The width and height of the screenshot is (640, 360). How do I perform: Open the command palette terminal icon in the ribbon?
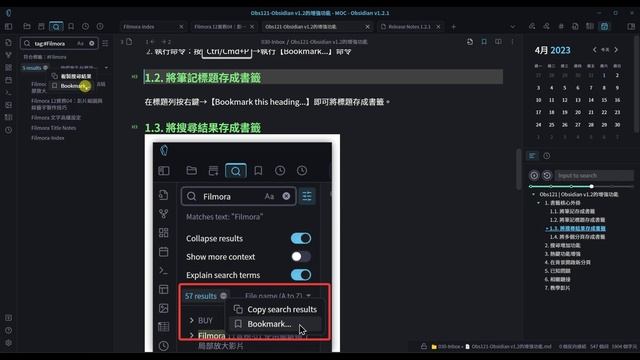[x=8, y=92]
